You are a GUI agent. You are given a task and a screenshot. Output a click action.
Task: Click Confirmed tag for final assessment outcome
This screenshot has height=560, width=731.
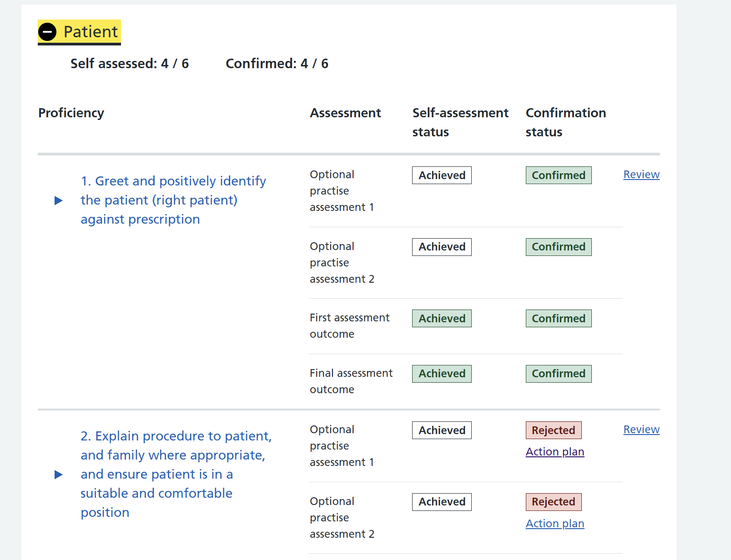(559, 374)
